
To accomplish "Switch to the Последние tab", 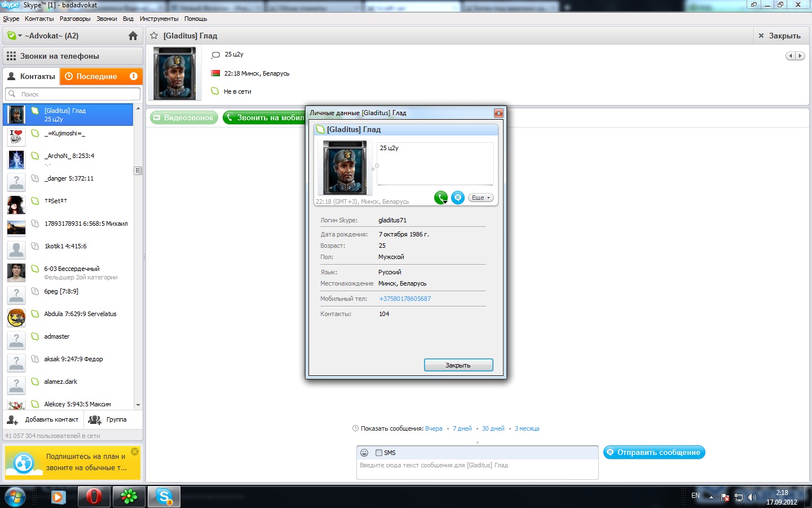I will pos(101,76).
